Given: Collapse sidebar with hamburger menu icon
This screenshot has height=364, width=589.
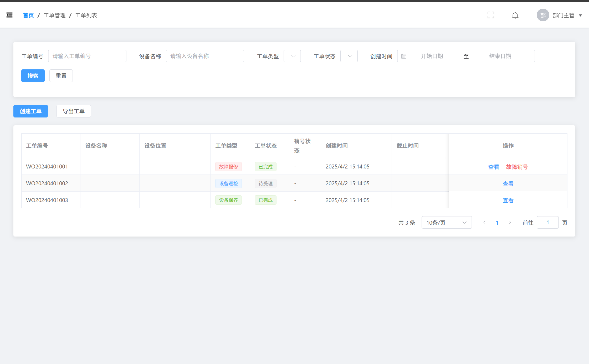Looking at the screenshot, I should (x=9, y=15).
